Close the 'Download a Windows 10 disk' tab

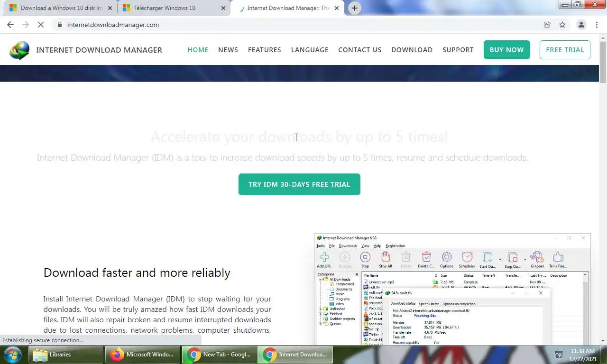point(110,8)
